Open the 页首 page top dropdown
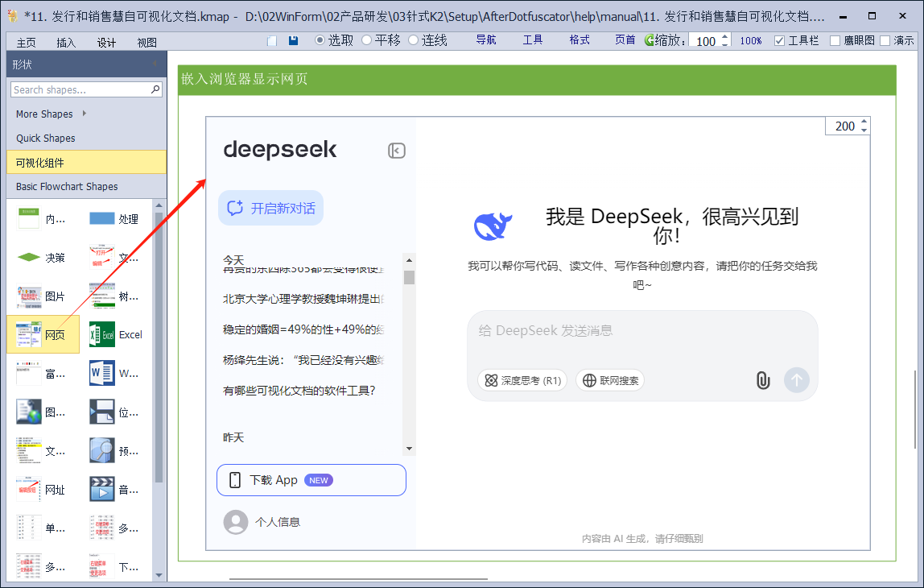 (625, 40)
